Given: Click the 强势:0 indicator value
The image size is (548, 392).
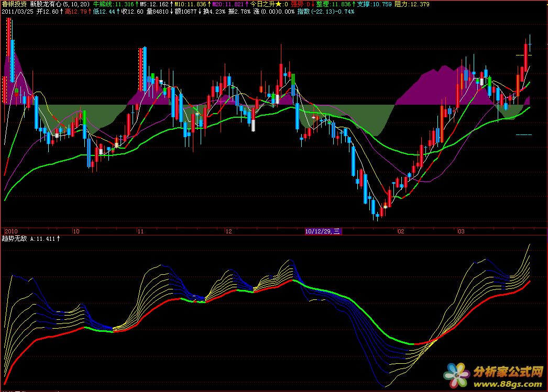Looking at the screenshot, I should click(301, 4).
